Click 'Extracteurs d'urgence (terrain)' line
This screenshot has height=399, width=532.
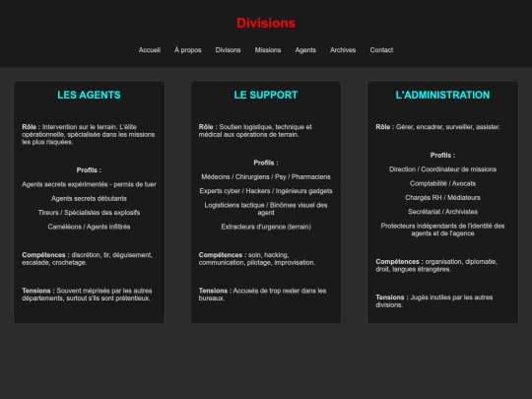[266, 227]
